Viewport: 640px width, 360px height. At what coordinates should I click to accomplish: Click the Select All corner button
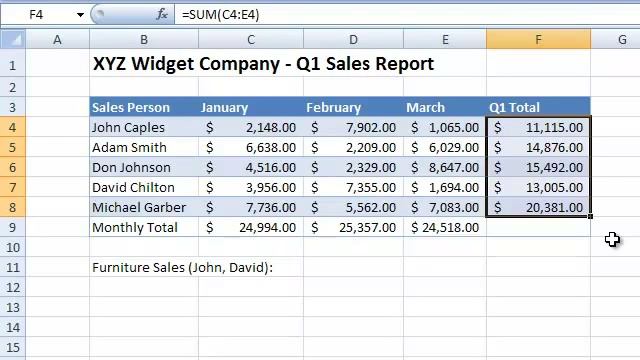pyautogui.click(x=13, y=40)
